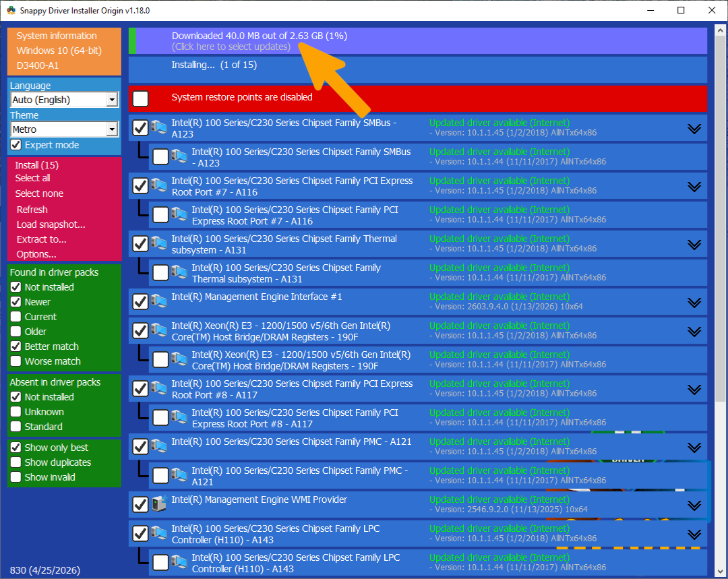Screen dimensions: 728x579
Task: Click here to select updates link
Action: click(x=231, y=47)
